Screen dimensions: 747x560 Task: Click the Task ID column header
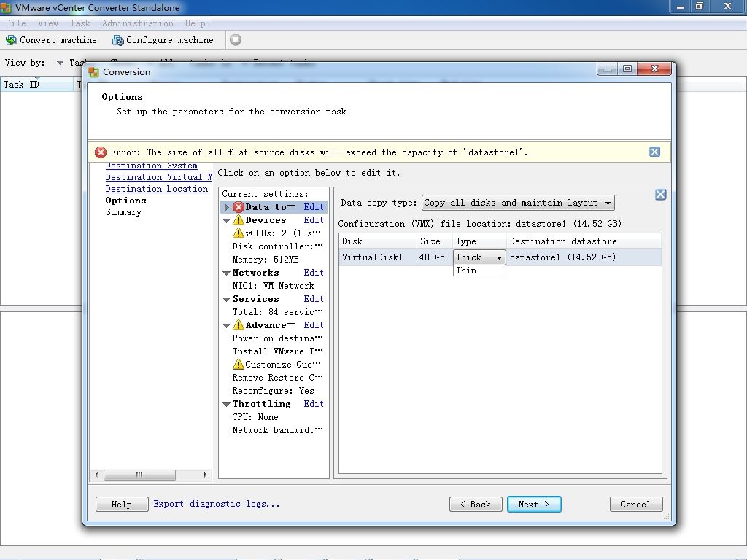[36, 85]
